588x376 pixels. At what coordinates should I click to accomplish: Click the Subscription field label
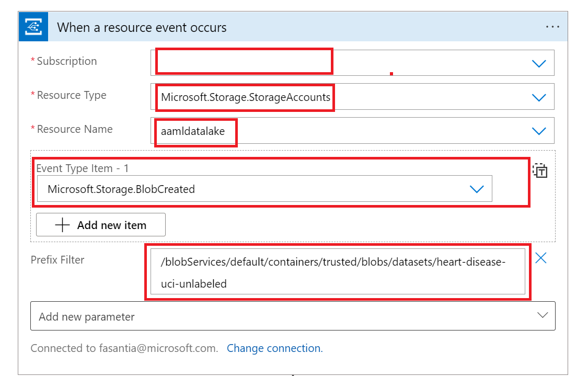[66, 61]
